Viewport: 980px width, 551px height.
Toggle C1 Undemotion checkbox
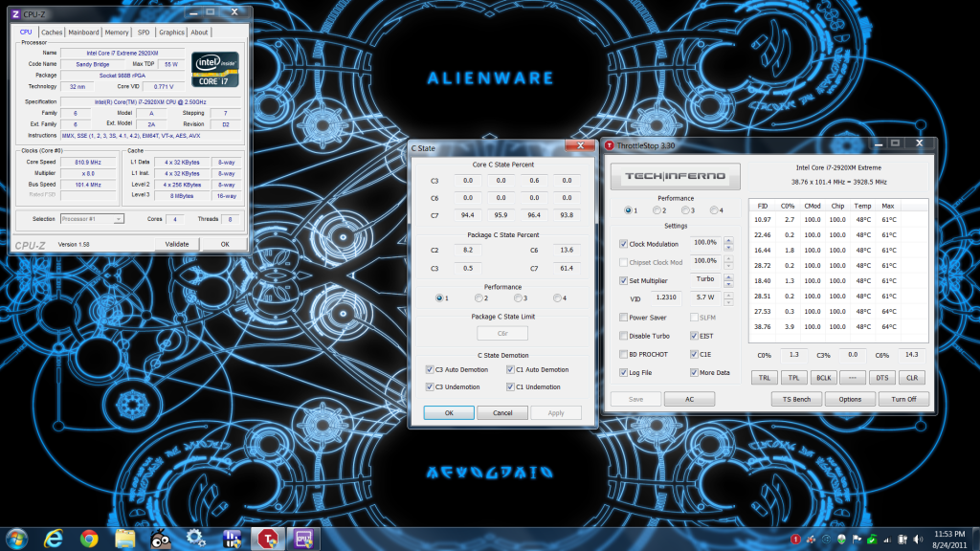[x=510, y=386]
